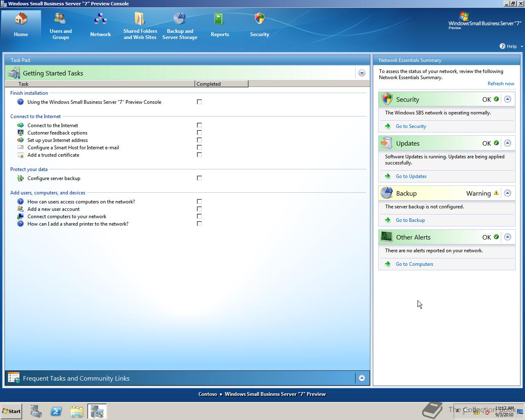Click the Other Alerts monitor icon

(x=387, y=237)
